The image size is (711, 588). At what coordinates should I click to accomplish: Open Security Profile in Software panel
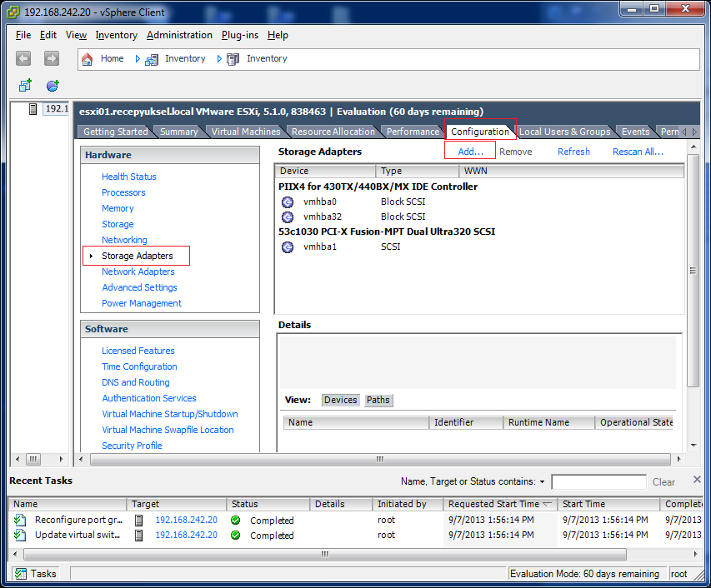tap(132, 446)
